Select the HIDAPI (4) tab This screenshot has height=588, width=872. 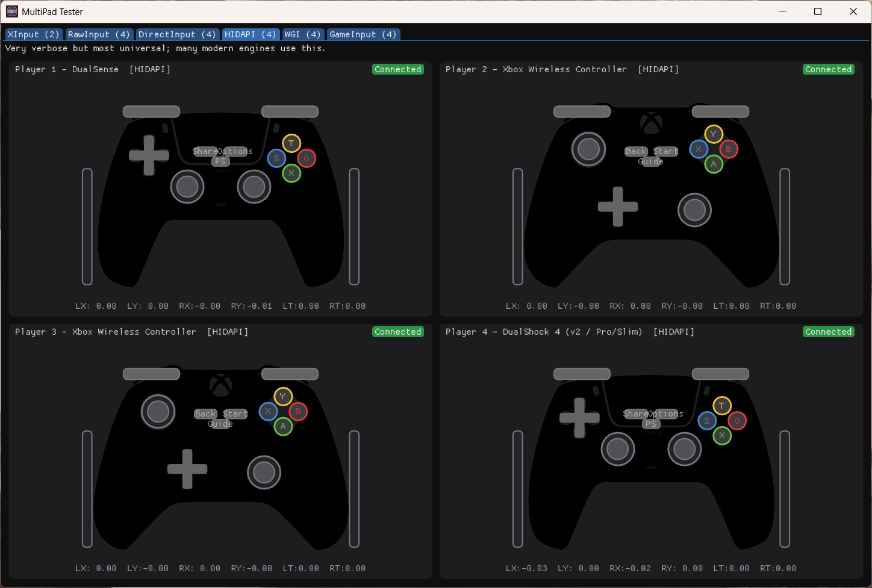(x=251, y=34)
